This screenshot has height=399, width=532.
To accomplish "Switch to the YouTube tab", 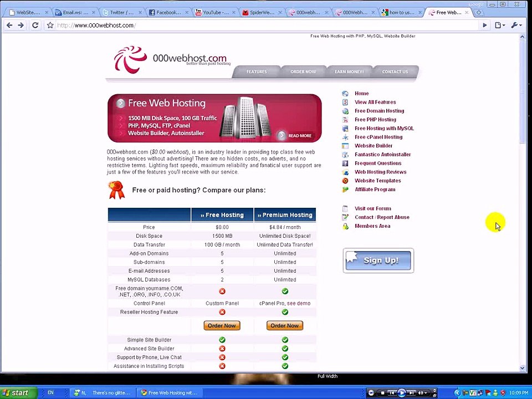I will click(x=215, y=13).
